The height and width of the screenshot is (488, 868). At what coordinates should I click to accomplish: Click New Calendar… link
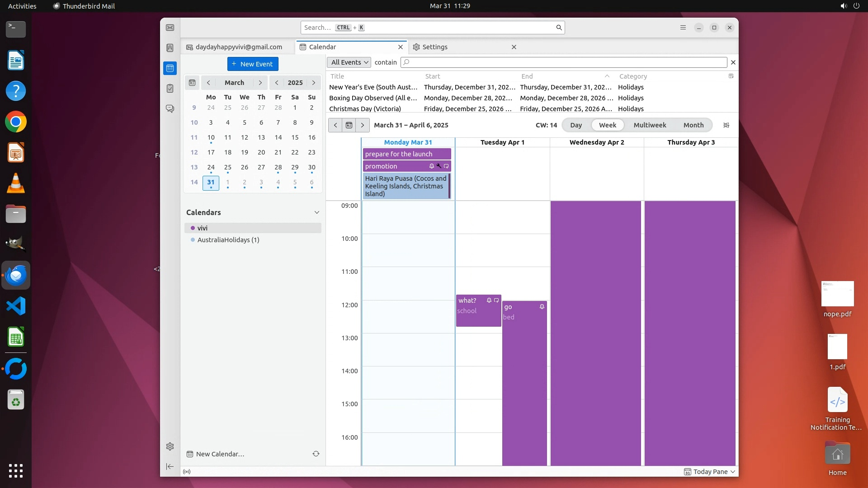[220, 454]
